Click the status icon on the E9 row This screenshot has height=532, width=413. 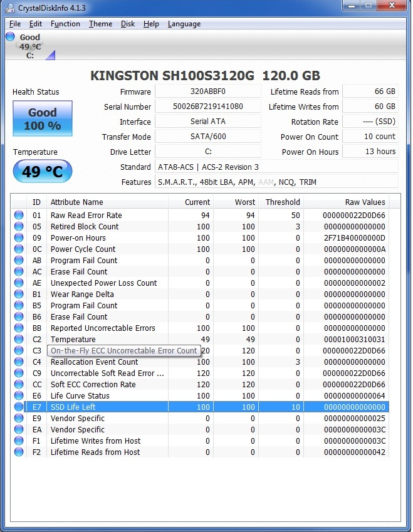[x=19, y=418]
